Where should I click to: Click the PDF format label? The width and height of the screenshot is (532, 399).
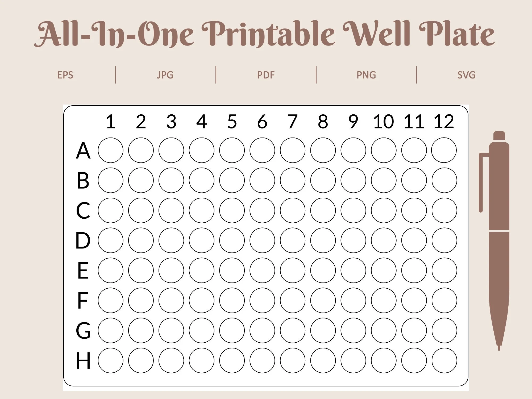266,75
